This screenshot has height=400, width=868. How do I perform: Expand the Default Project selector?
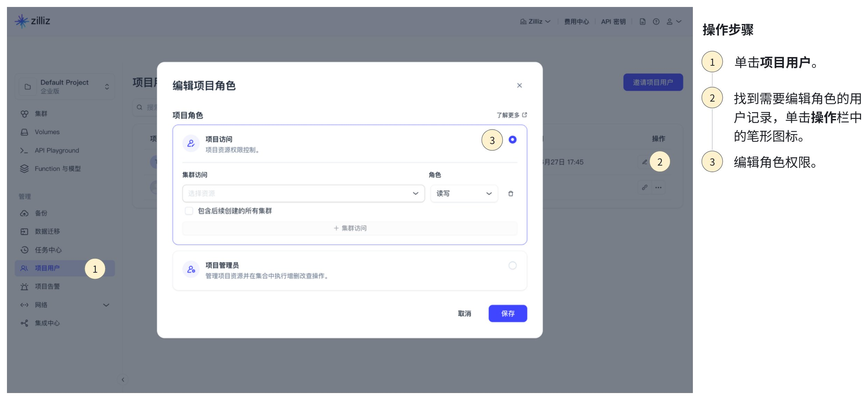click(x=65, y=87)
